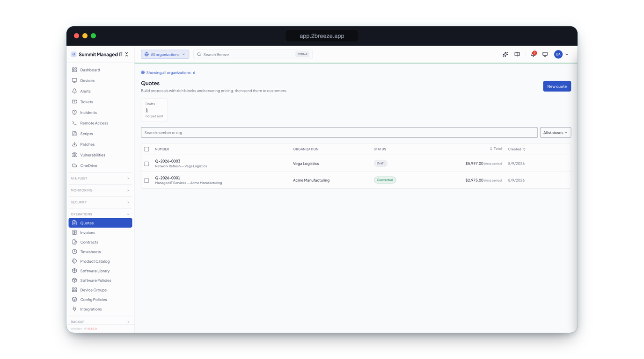Check the box for quote Q-2026-0003
The image size is (644, 359).
click(146, 164)
